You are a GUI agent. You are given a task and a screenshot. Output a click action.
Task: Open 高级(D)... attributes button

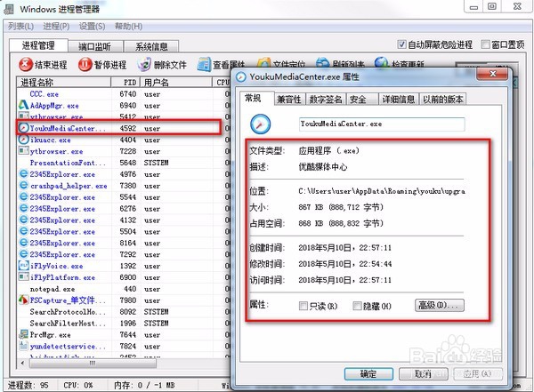(440, 305)
